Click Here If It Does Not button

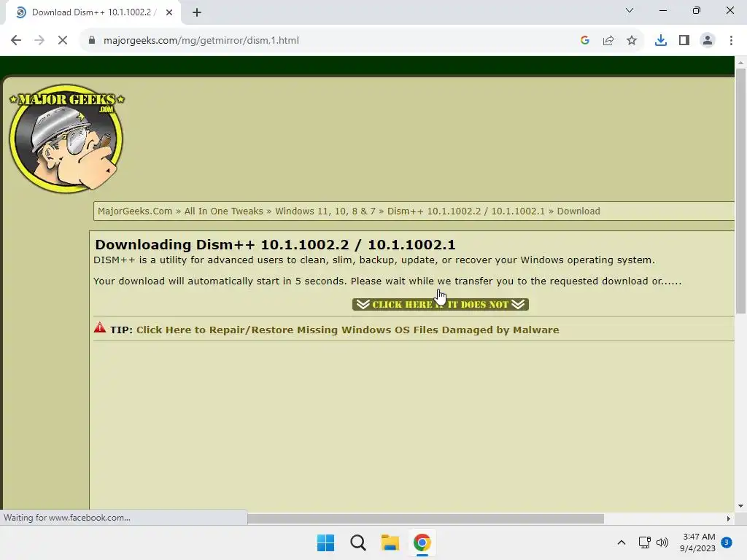[x=440, y=304]
